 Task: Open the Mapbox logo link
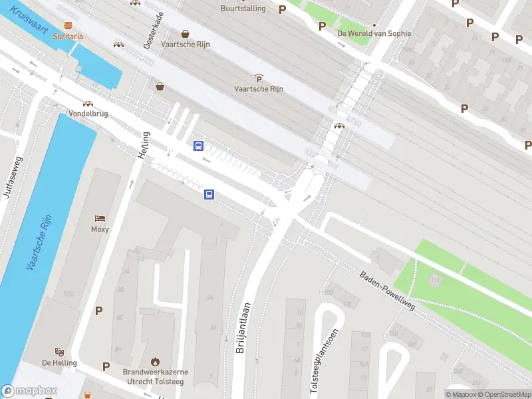[29, 390]
